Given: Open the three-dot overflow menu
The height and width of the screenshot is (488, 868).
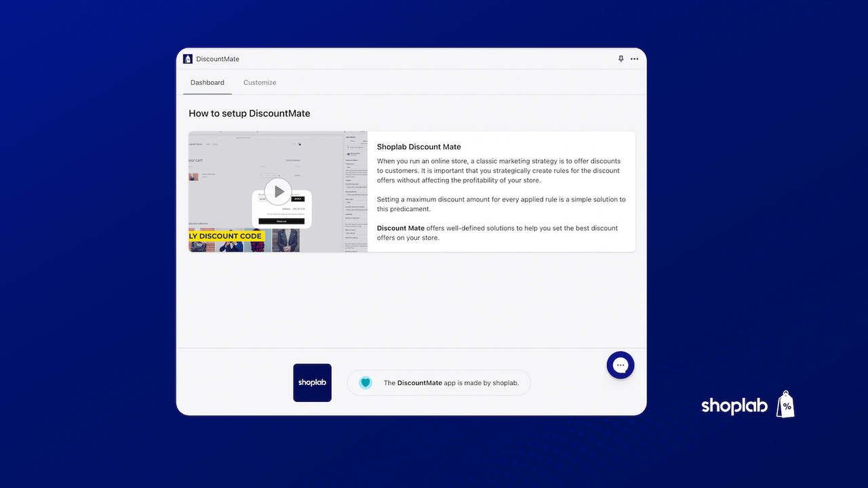Looking at the screenshot, I should [634, 59].
